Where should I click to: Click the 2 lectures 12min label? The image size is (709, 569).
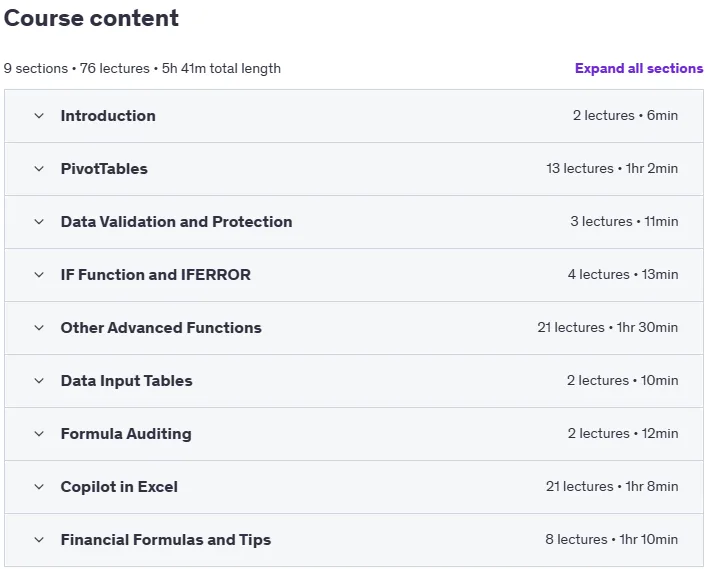pyautogui.click(x=623, y=433)
